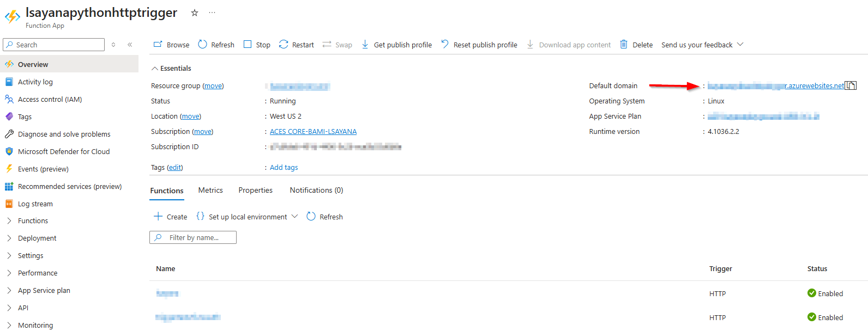Click the Download app content icon
Screen dimensions: 868x331
[530, 44]
